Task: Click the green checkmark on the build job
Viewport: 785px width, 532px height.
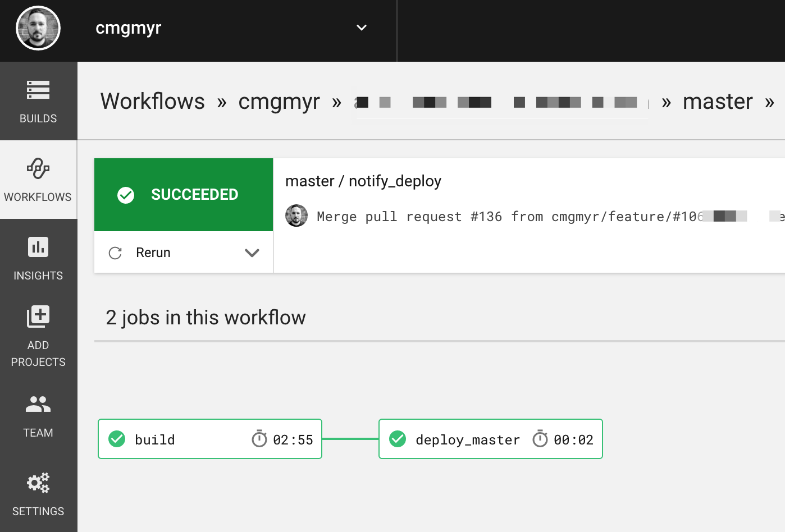Action: (x=117, y=439)
